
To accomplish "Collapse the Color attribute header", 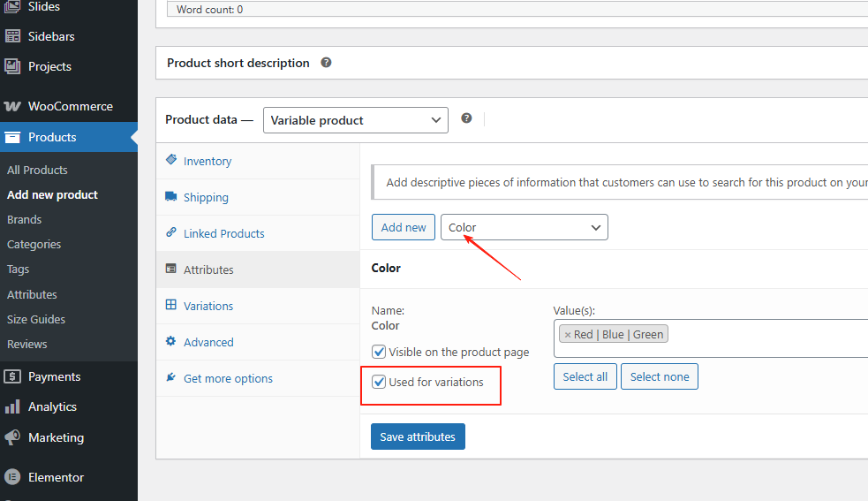I will (x=614, y=269).
